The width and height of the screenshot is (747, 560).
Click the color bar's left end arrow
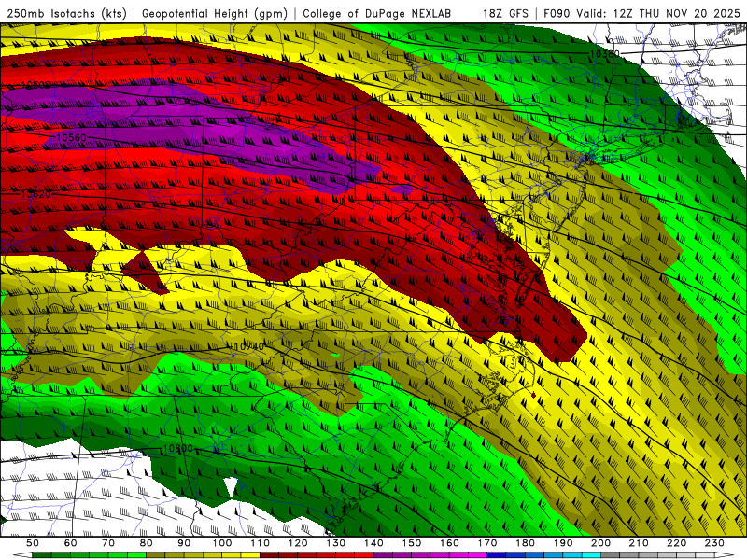[22, 555]
